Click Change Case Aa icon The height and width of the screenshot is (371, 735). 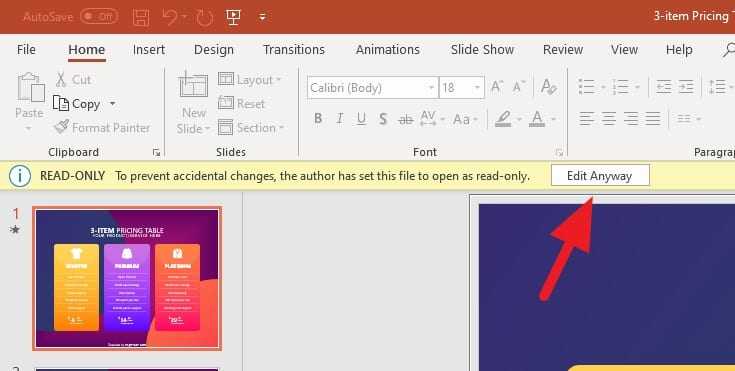(461, 120)
